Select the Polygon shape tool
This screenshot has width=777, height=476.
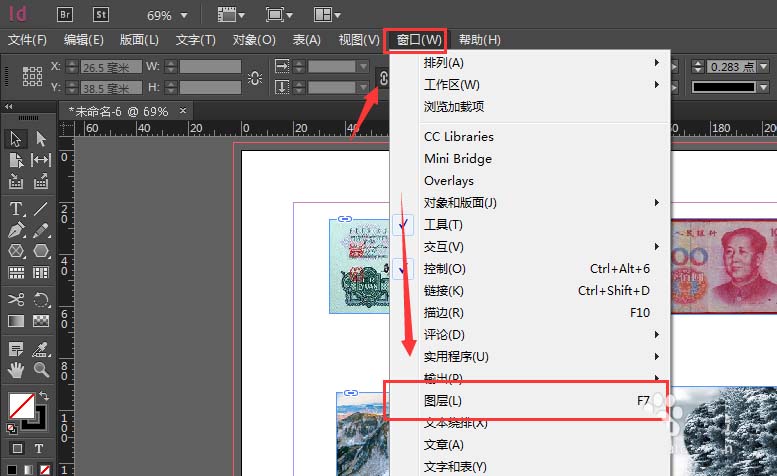pyautogui.click(x=41, y=251)
